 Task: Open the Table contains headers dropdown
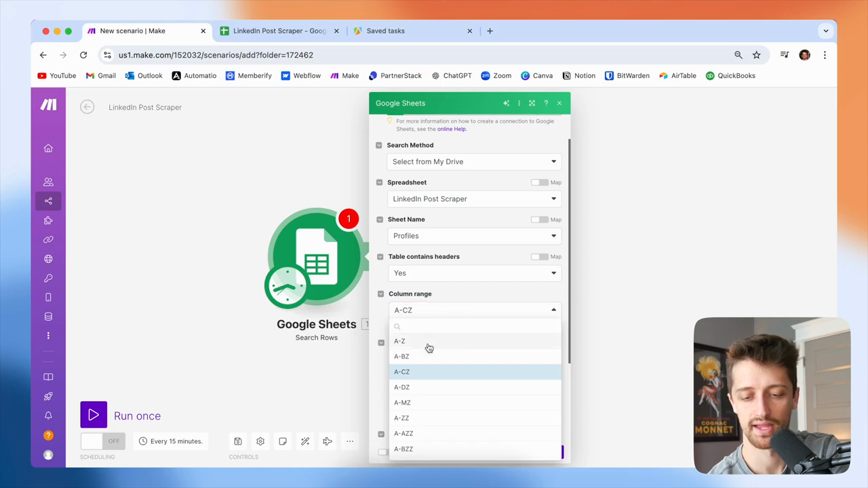[475, 273]
